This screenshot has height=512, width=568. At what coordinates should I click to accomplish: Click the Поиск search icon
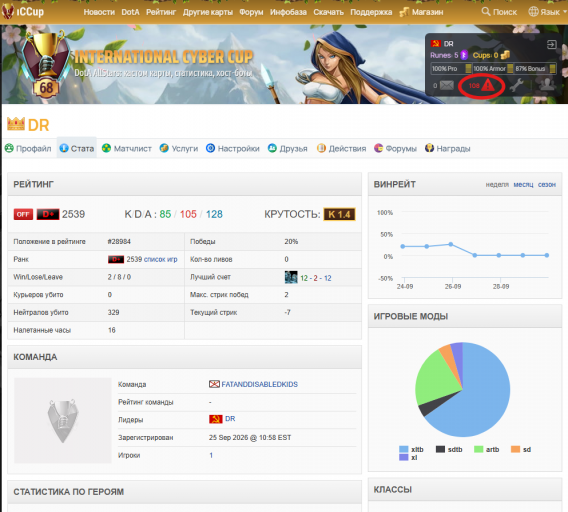coord(486,12)
